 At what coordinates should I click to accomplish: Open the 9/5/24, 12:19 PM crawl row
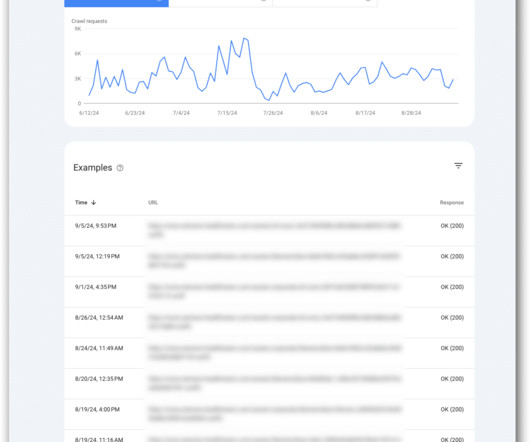(x=269, y=261)
